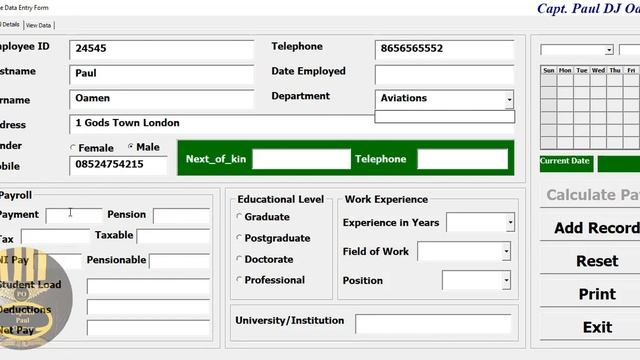This screenshot has width=640, height=360.
Task: Click the empty Date Employed field
Action: pyautogui.click(x=444, y=75)
